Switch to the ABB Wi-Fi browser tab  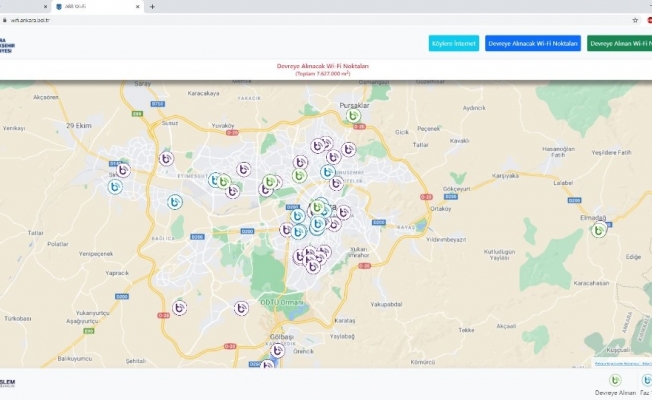coord(100,6)
